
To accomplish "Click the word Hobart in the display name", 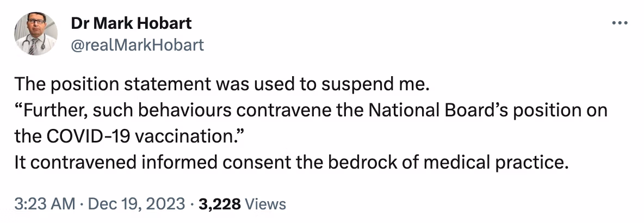I will pyautogui.click(x=166, y=24).
